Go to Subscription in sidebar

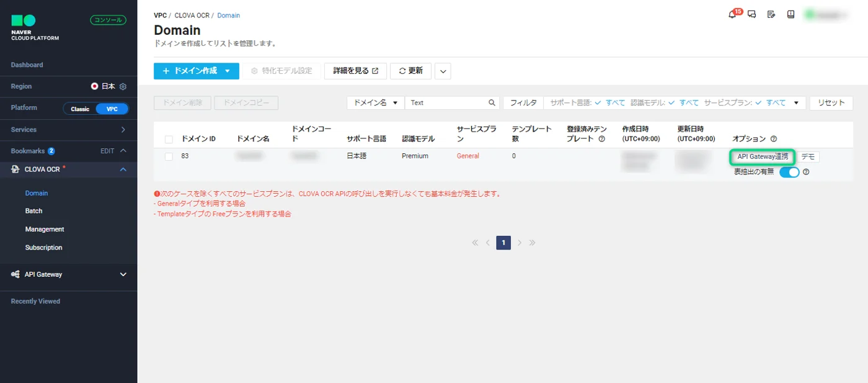click(x=43, y=248)
